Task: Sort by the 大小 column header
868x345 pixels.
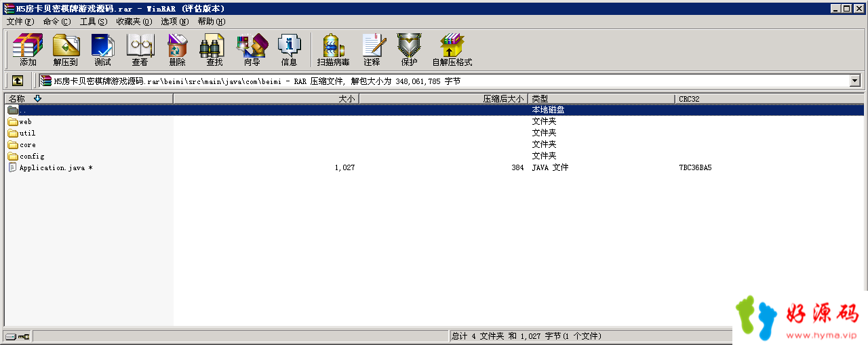Action: pos(266,99)
